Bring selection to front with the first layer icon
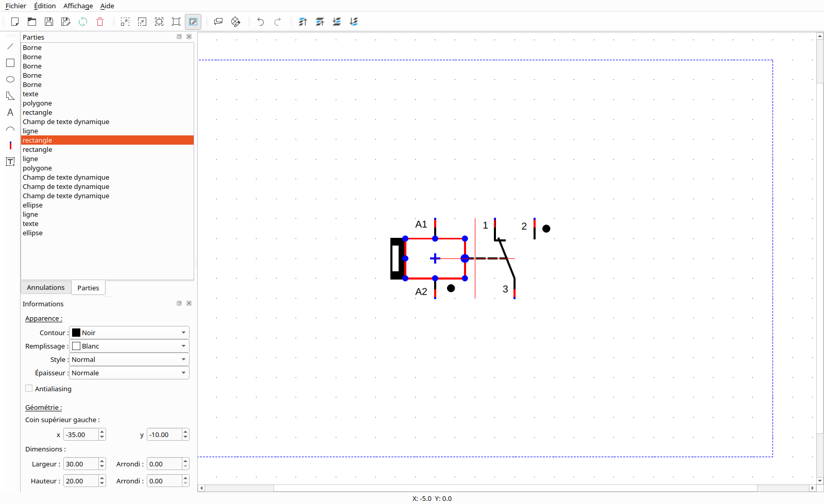 coord(303,22)
